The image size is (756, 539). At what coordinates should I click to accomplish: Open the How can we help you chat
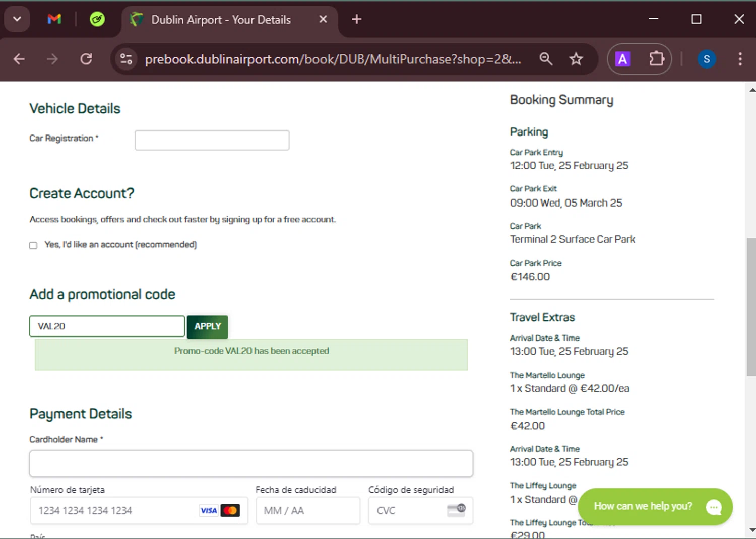click(655, 507)
